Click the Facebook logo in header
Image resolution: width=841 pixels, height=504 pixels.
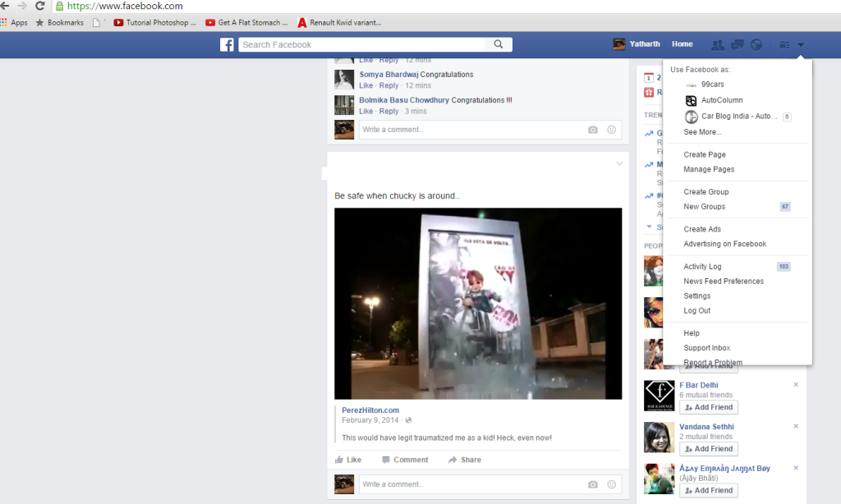click(x=227, y=44)
